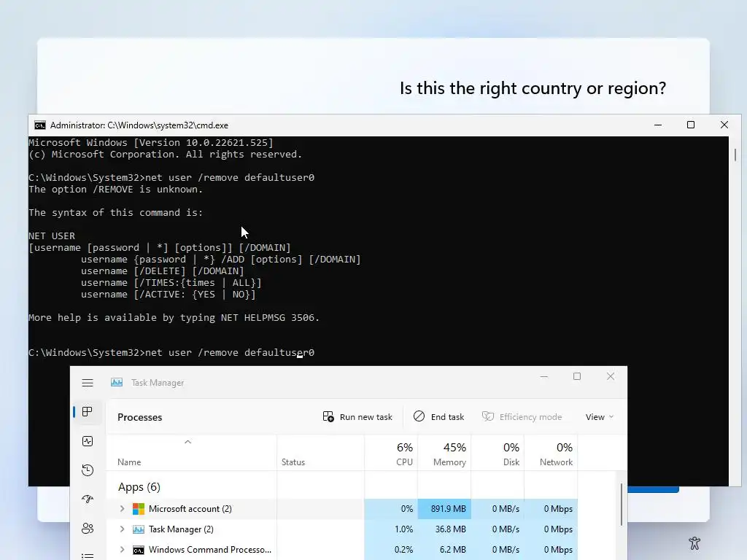Click 'NET HELPMSG 3506' help text line

pos(174,318)
